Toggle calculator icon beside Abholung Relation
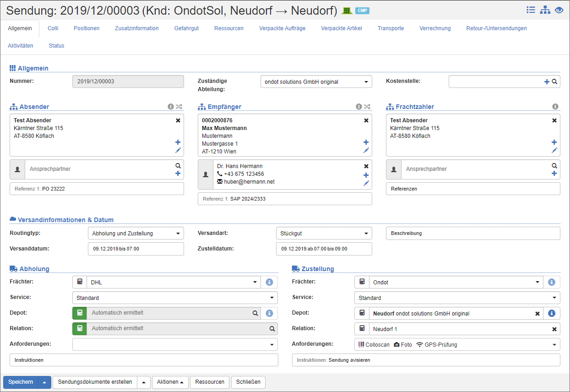This screenshot has width=570, height=392. pyautogui.click(x=80, y=329)
